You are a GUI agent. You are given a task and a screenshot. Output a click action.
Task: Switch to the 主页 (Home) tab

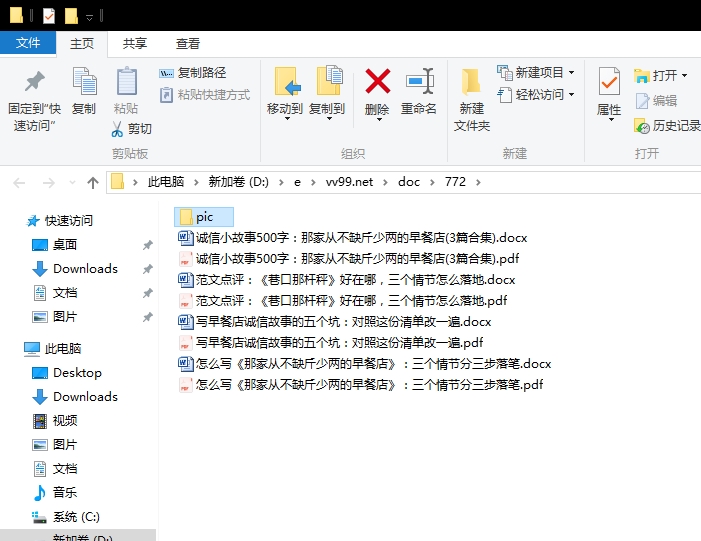tap(82, 44)
